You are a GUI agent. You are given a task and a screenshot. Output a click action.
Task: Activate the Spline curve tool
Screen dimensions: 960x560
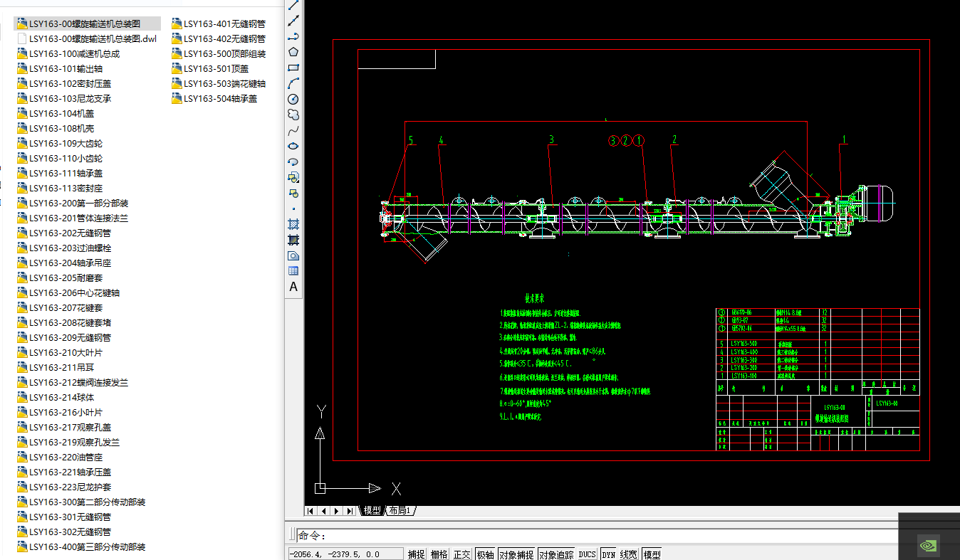click(x=293, y=130)
